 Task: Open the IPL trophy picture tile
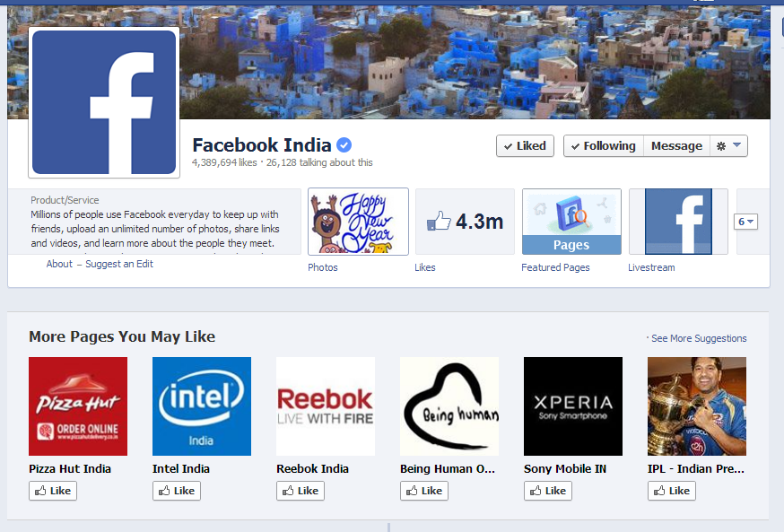click(696, 406)
